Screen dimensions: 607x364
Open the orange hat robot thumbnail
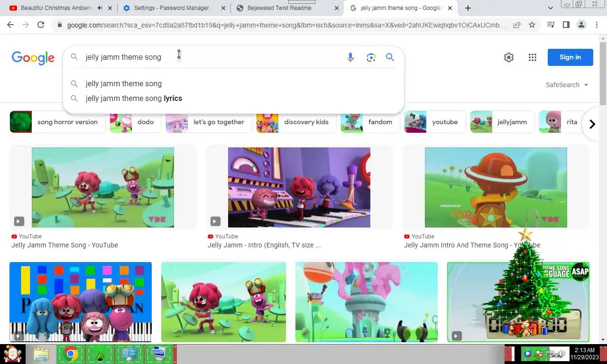click(496, 187)
